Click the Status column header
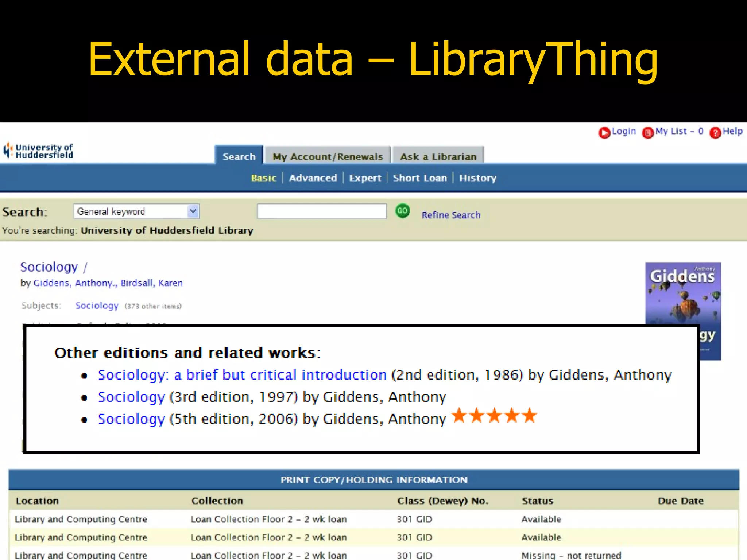 pos(538,501)
